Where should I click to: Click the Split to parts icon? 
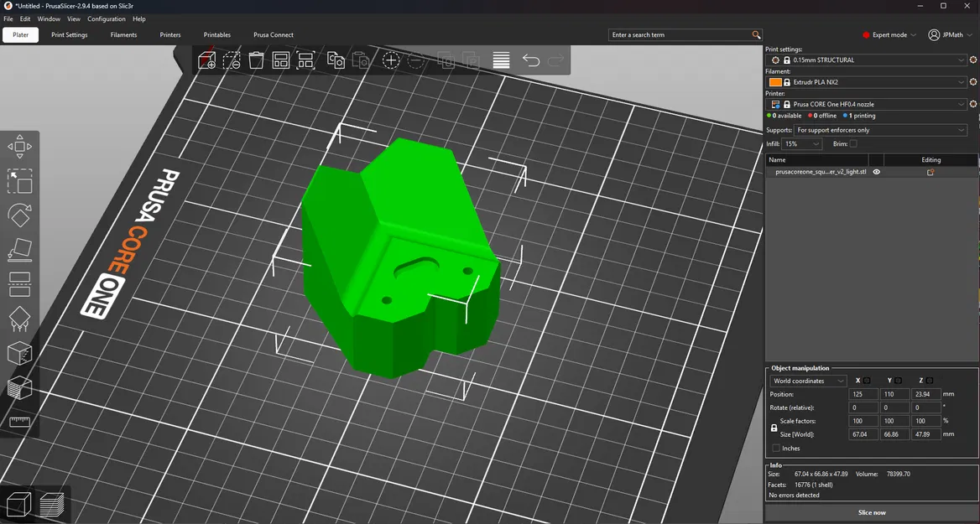(471, 60)
